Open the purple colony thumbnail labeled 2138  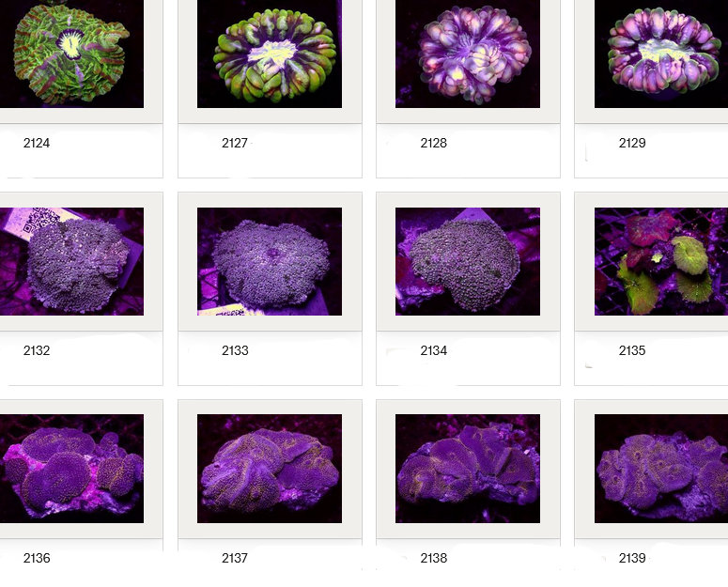tap(468, 469)
